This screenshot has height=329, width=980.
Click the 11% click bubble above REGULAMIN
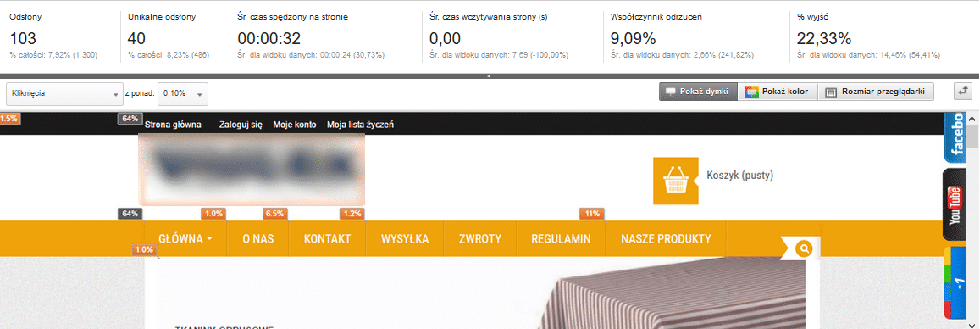click(x=592, y=214)
